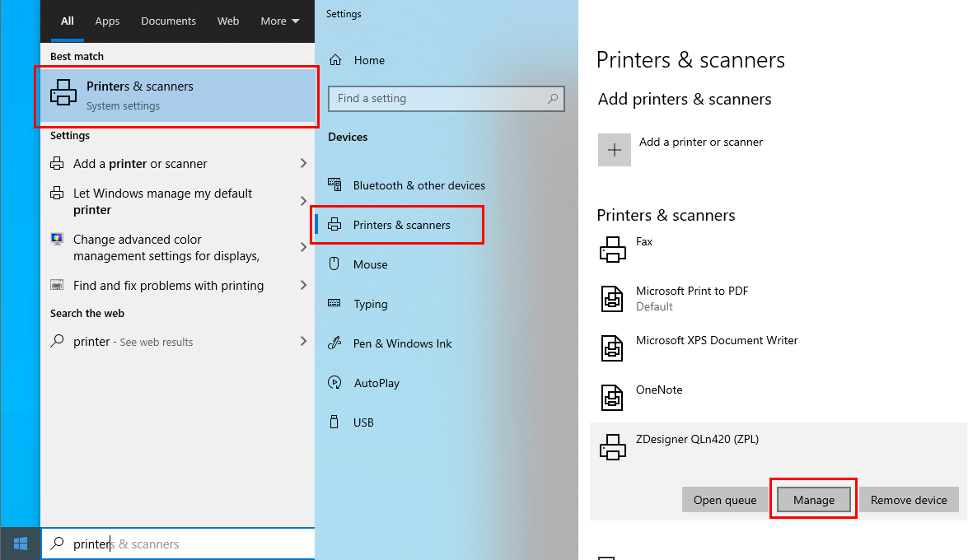Expand the More dropdown in search tabs
Image resolution: width=968 pixels, height=560 pixels.
click(x=279, y=21)
